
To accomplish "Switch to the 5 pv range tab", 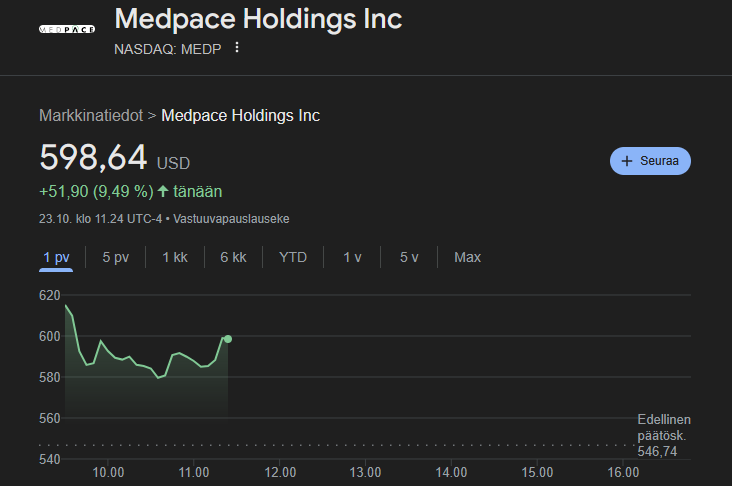I will click(116, 257).
